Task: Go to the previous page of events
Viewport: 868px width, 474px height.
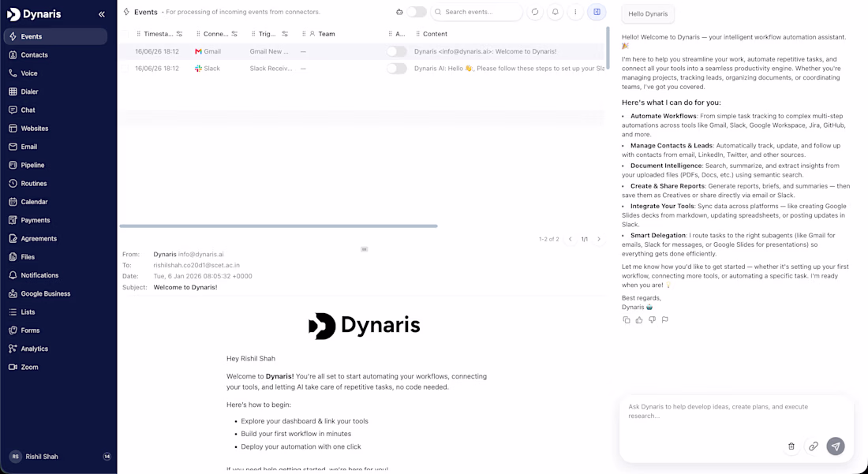Action: [x=571, y=239]
